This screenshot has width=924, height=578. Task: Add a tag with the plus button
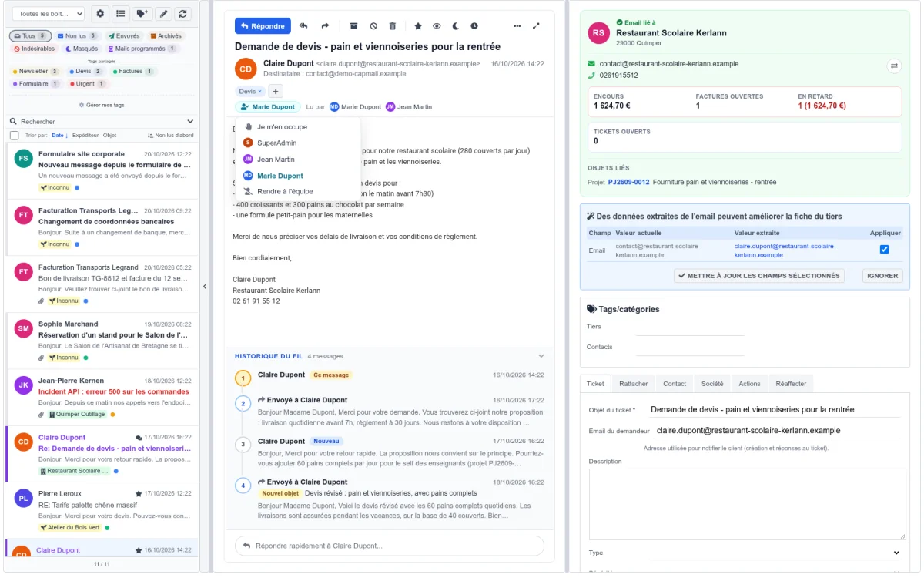(x=276, y=92)
